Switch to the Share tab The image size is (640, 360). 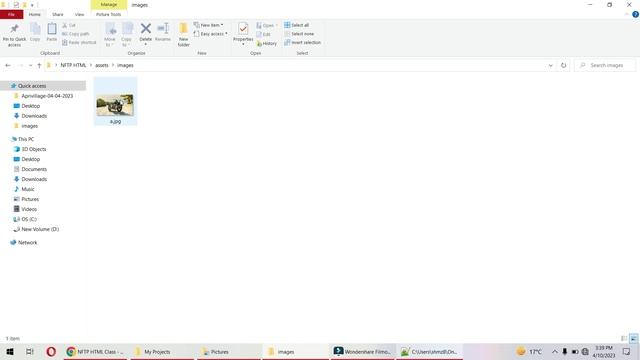[58, 14]
